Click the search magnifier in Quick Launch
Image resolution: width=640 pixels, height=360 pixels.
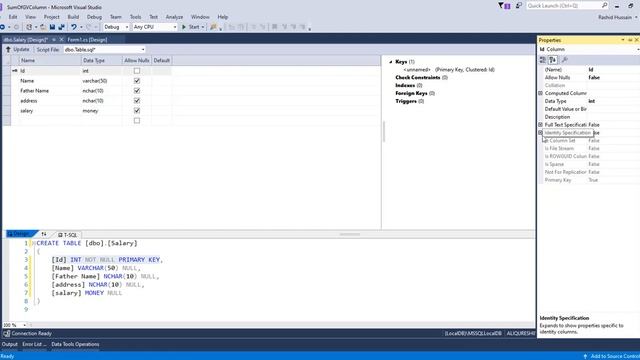604,5
